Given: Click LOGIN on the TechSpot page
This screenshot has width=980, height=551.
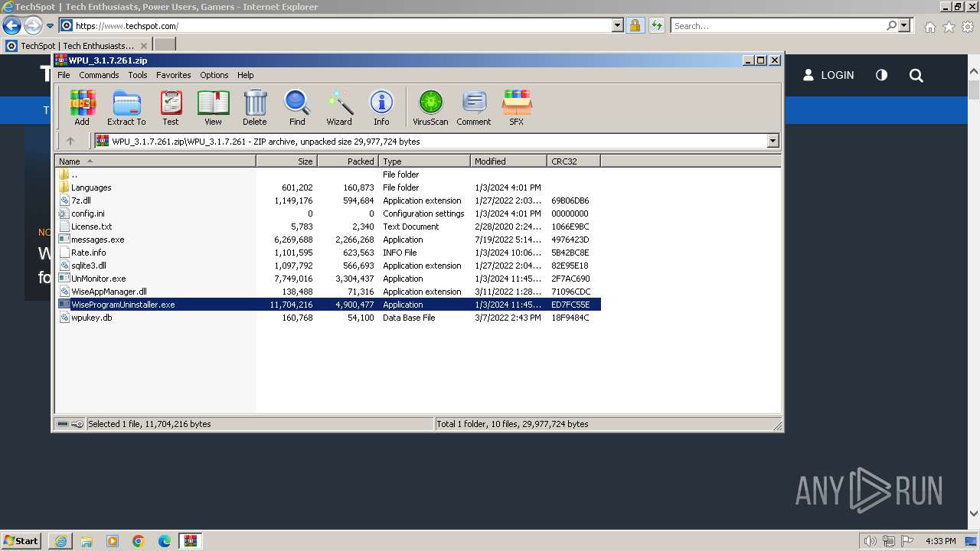Looking at the screenshot, I should click(x=828, y=75).
